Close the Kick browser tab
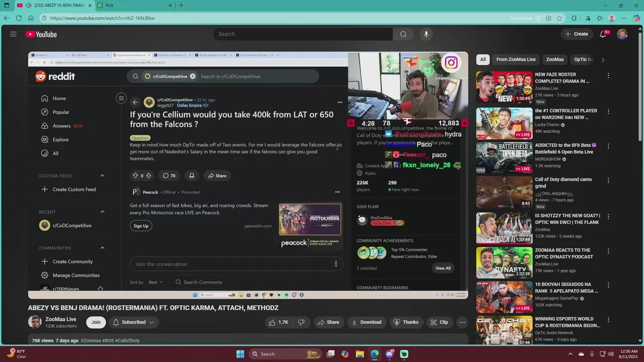The width and height of the screenshot is (644, 362). tap(170, 6)
